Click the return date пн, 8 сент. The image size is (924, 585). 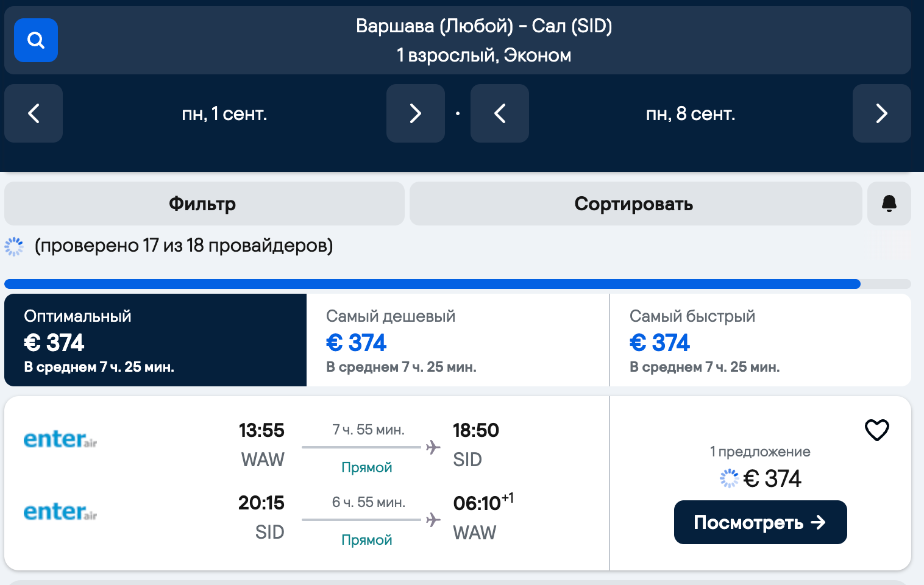point(691,113)
